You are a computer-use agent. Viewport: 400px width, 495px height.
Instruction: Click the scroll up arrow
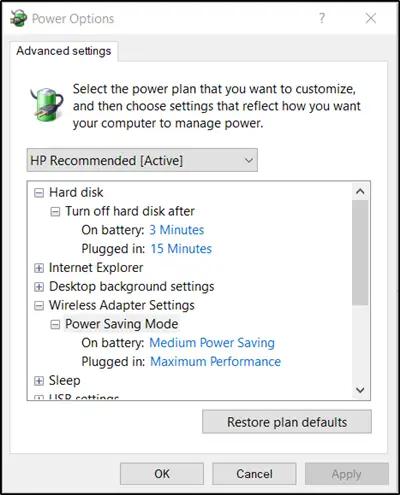[360, 191]
